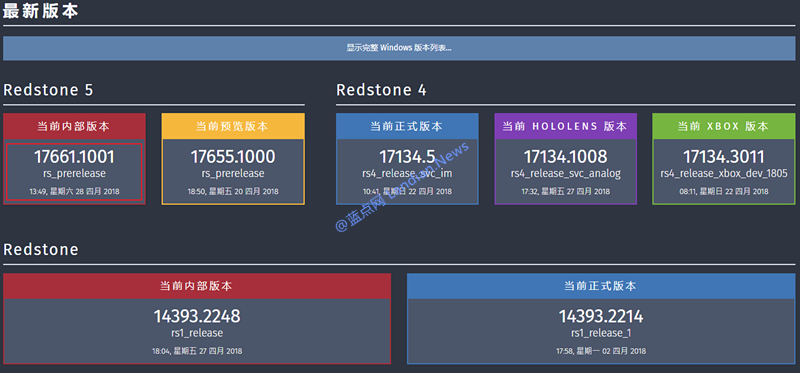Click the date 08:11, 星期日 22 四月 2018
This screenshot has height=373, width=800.
coord(724,191)
